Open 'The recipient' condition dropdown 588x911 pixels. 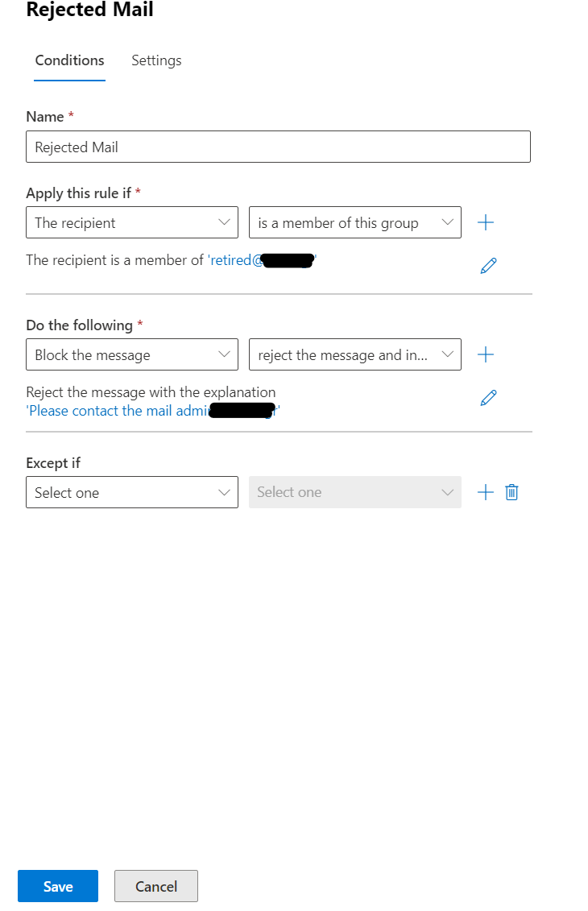tap(132, 222)
